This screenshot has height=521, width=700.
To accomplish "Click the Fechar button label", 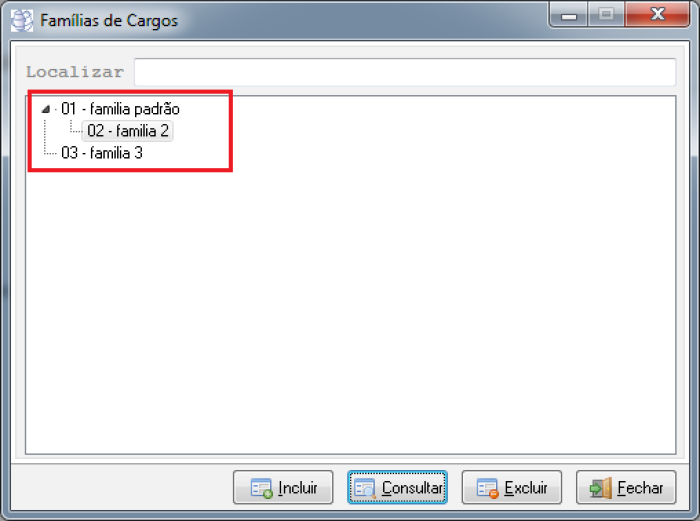I will click(x=640, y=488).
